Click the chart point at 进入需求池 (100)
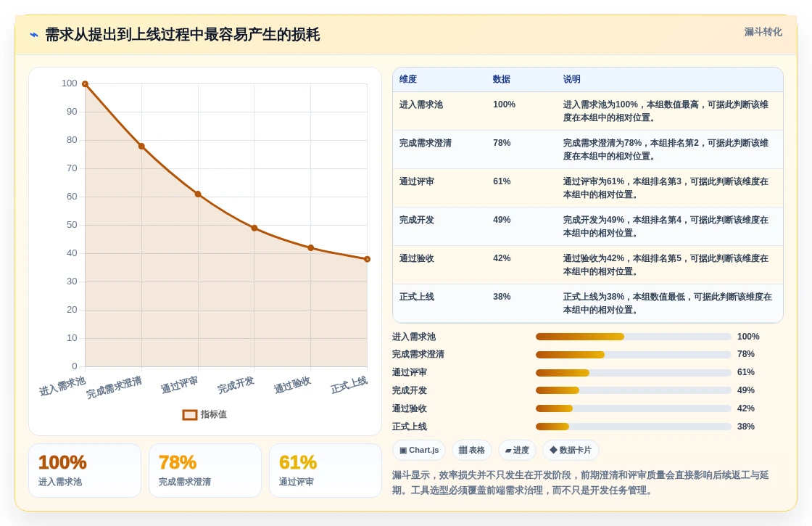Screen dimensions: 812x526 (86, 84)
